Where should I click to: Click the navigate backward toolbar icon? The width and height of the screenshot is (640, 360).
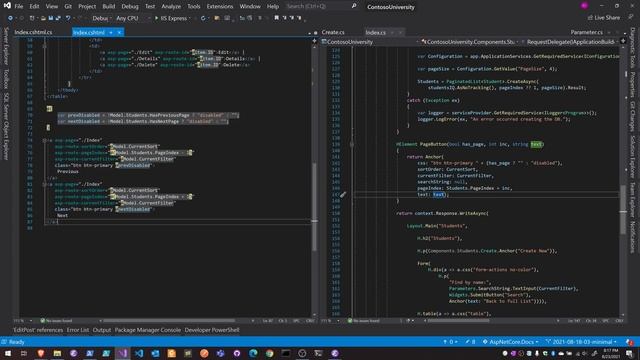click(x=10, y=18)
